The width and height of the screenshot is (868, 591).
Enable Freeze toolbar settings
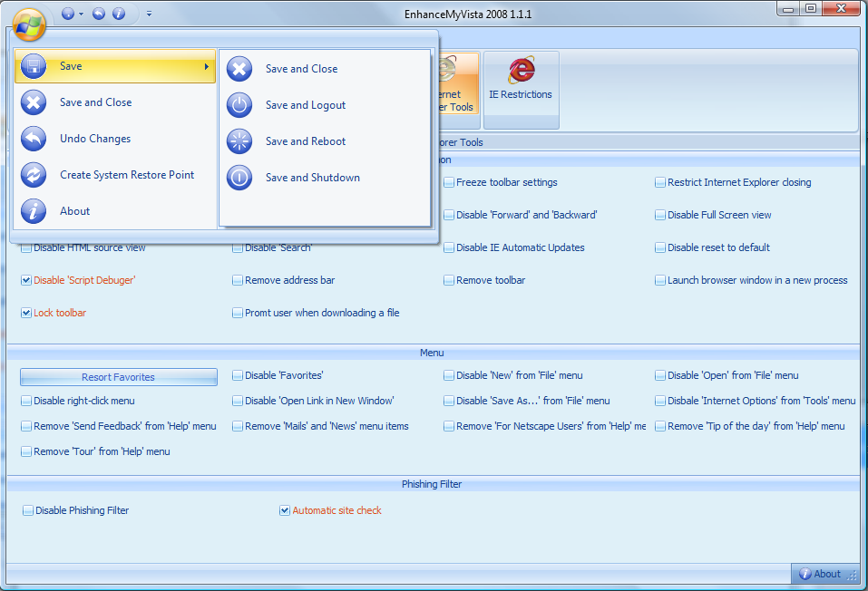449,182
